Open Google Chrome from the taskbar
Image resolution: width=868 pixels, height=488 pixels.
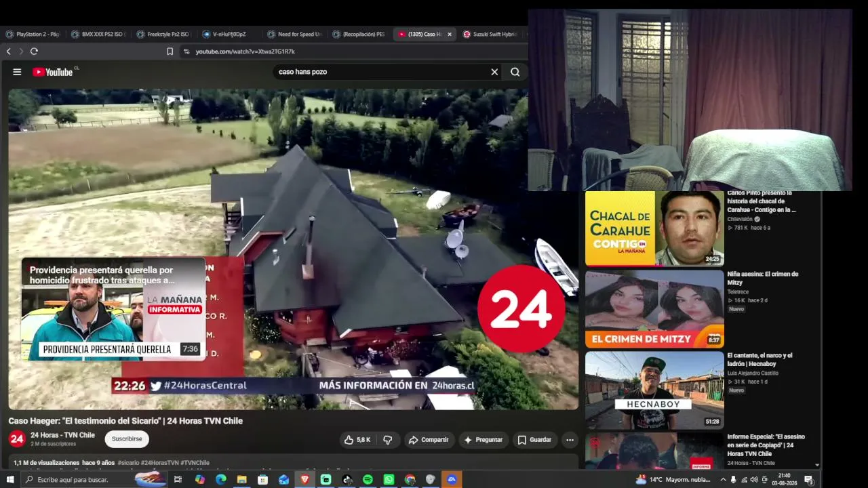click(x=410, y=480)
